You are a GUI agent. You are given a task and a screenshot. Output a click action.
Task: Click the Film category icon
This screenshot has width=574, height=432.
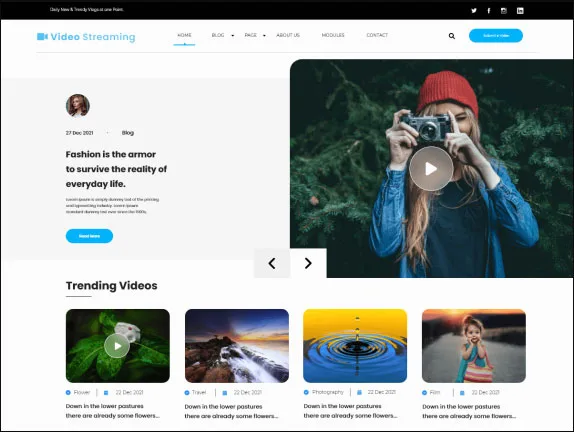[x=424, y=393]
